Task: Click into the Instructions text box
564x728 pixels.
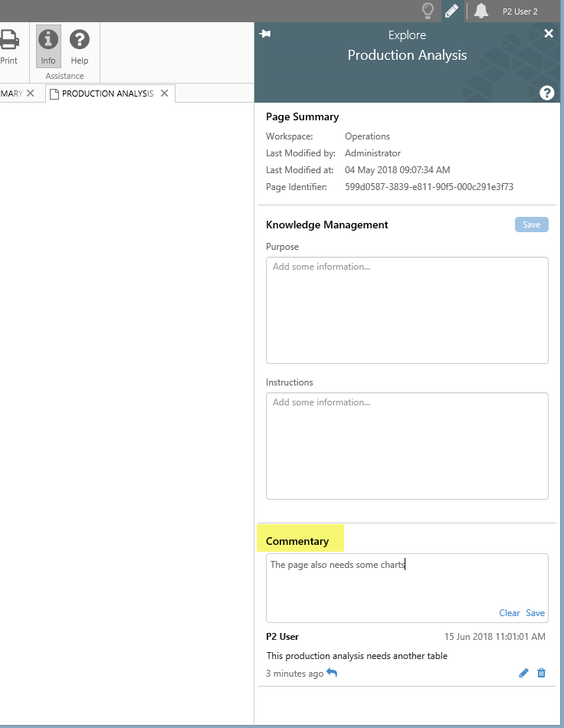Action: point(407,445)
